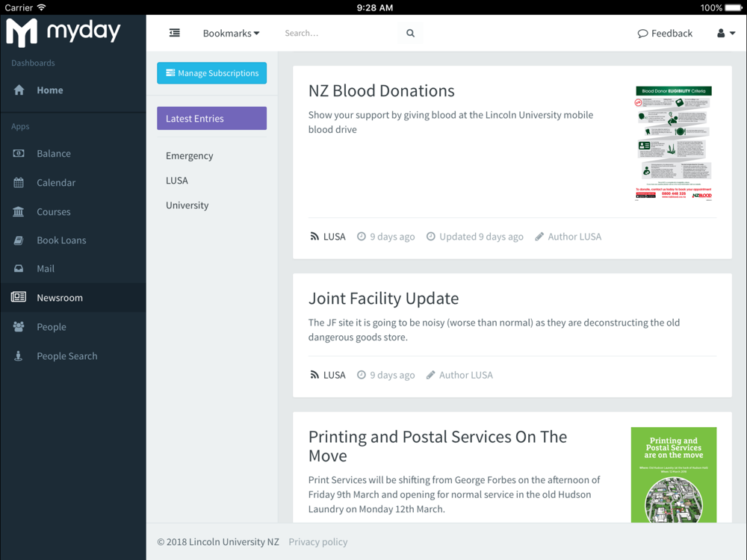Click the Printing and Postal Services green thumbnail
The width and height of the screenshot is (747, 560).
click(674, 475)
